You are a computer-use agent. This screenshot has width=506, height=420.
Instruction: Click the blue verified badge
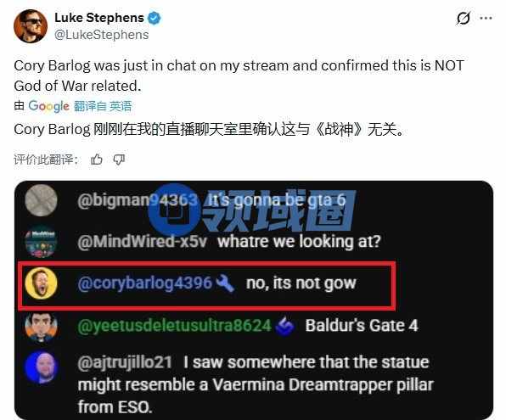click(x=154, y=18)
